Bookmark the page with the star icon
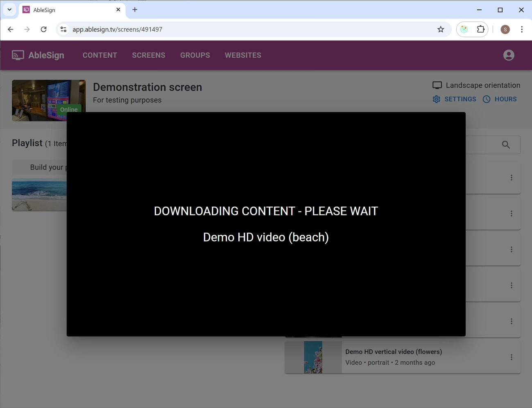The width and height of the screenshot is (532, 408). coord(441,29)
